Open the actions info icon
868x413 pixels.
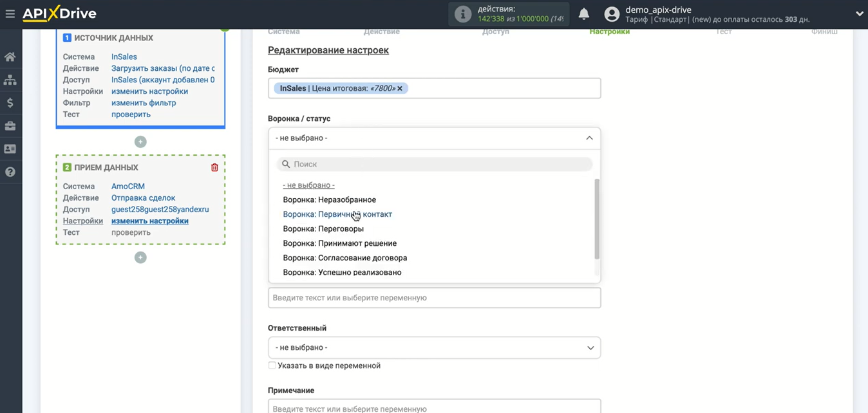click(x=462, y=14)
